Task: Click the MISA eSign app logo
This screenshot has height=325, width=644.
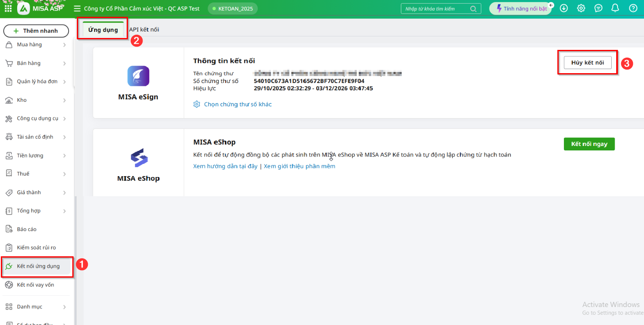Action: click(x=138, y=76)
